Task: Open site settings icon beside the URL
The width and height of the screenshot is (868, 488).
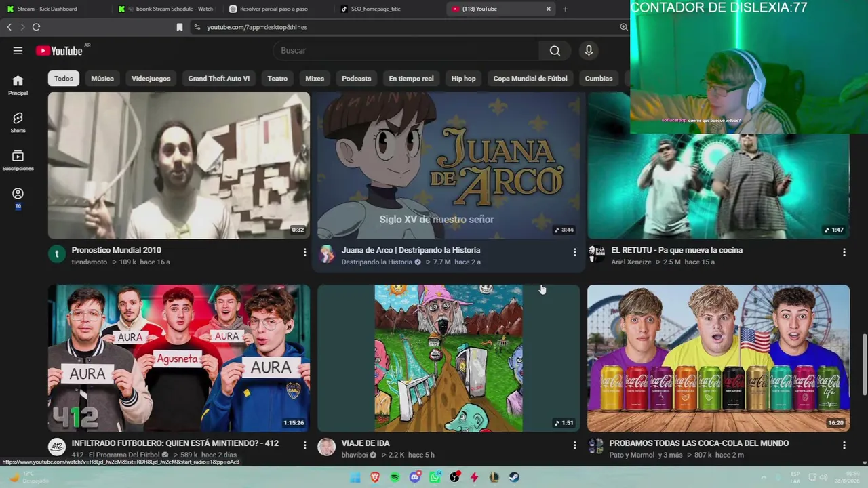Action: click(197, 27)
